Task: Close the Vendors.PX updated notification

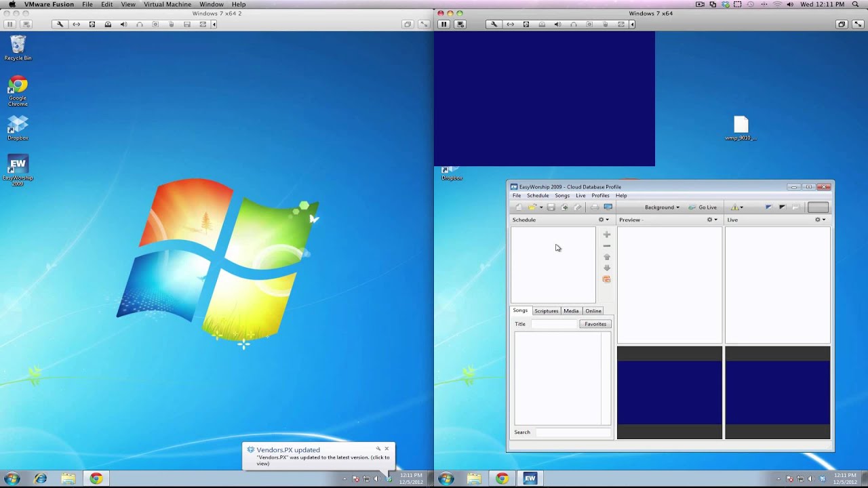Action: (387, 449)
